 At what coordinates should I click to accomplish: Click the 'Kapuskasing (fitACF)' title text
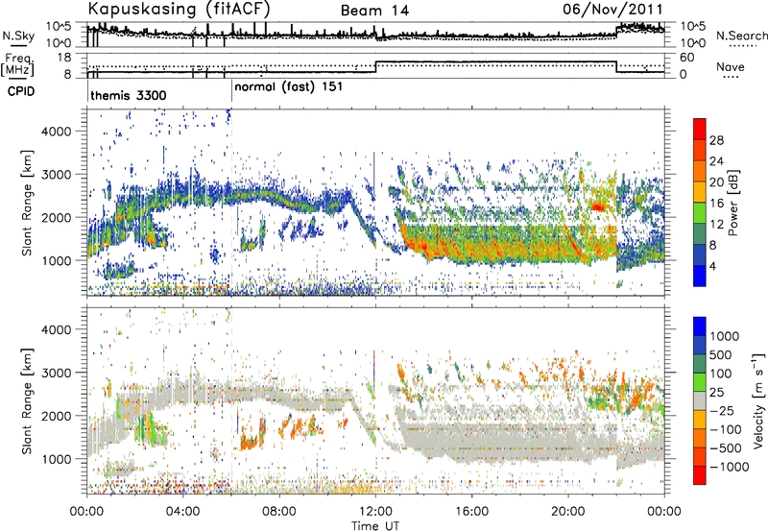coord(179,9)
